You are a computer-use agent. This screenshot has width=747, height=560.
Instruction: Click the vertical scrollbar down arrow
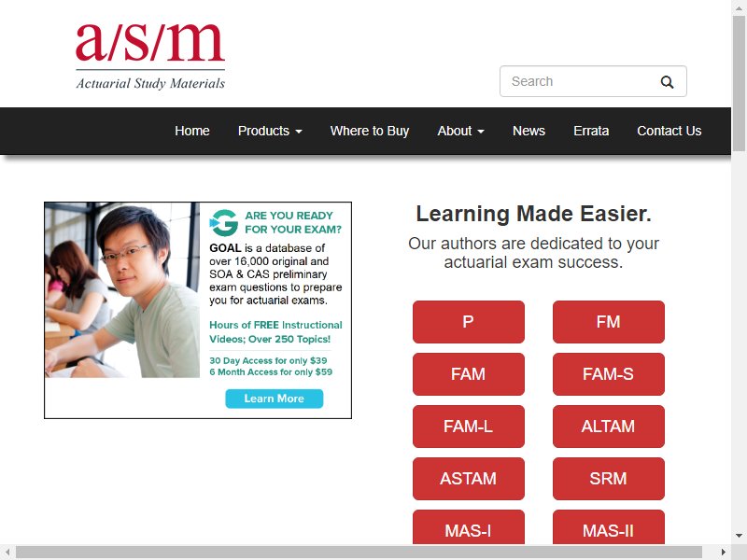(x=739, y=536)
